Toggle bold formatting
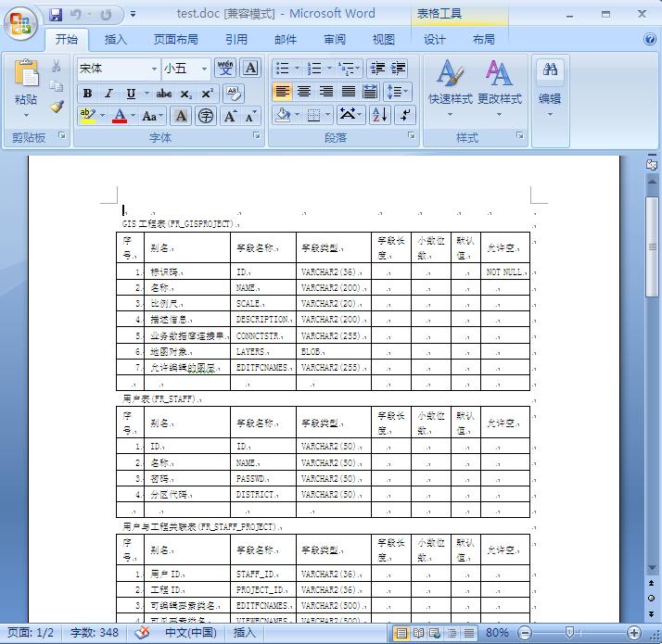 [x=87, y=94]
